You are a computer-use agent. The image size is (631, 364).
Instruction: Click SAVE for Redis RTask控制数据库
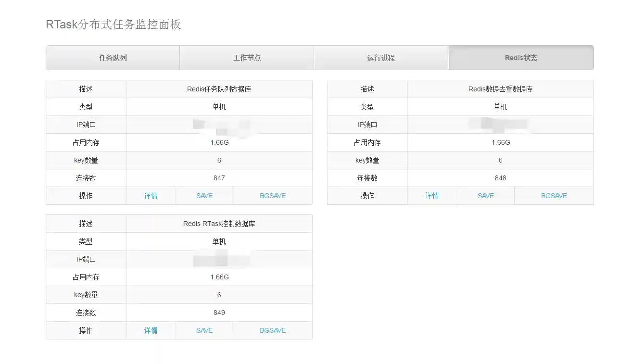(x=204, y=330)
